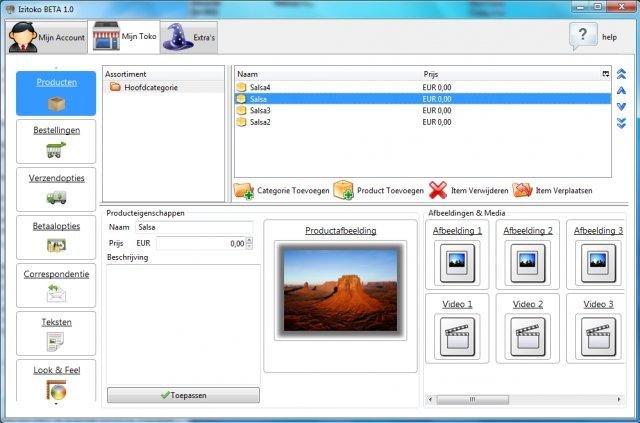Click the Afbeelding 1 label link
Viewport: 640px width, 423px height.
pyautogui.click(x=457, y=231)
